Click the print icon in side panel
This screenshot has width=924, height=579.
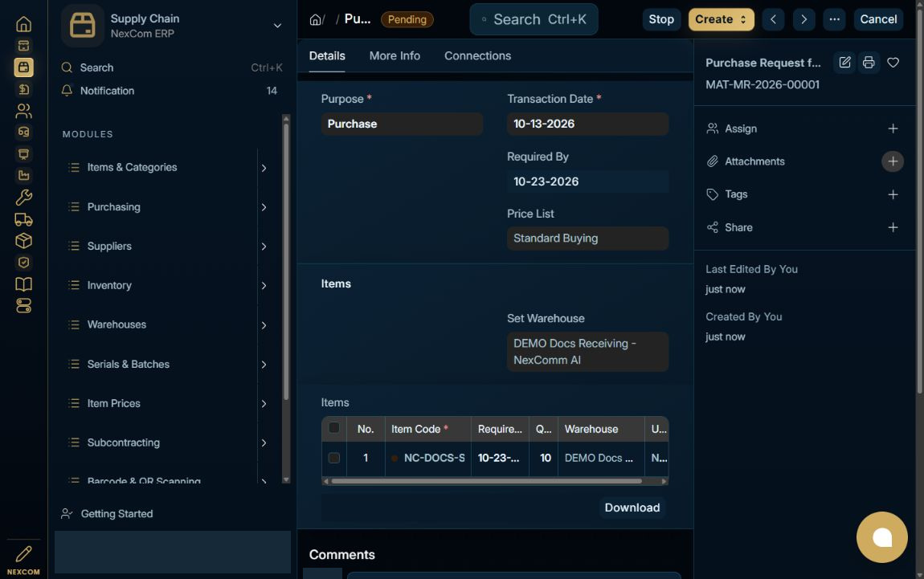[x=869, y=63]
